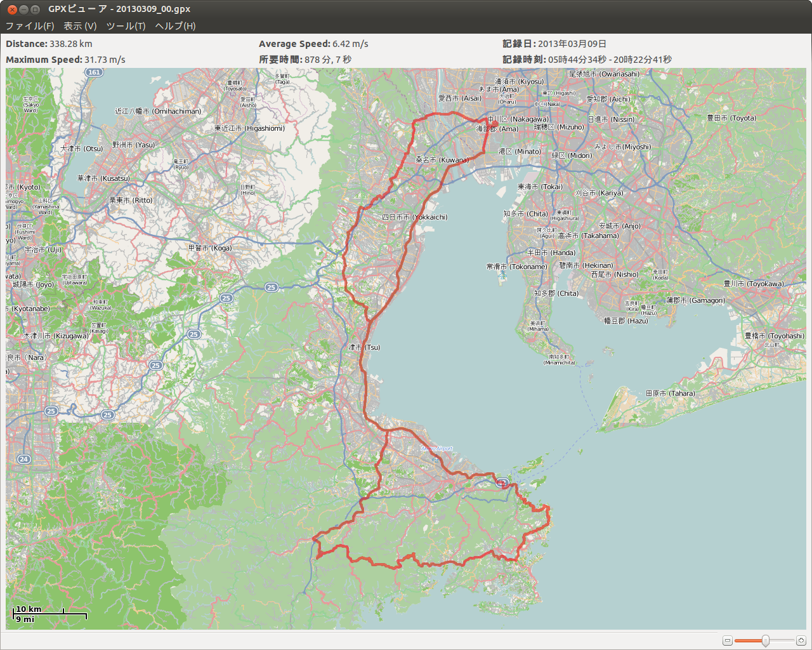
Task: Click the 桑名市 (Kuwana) map label
Action: (442, 160)
